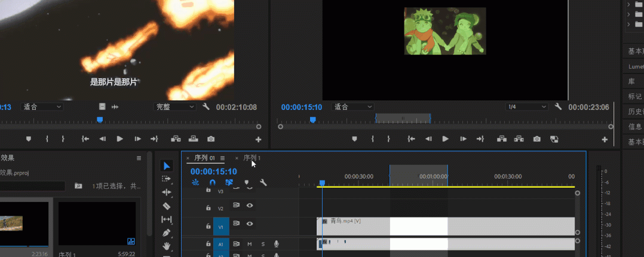Screen dimensions: 644x257
Task: Enable voice-over record on A1
Action: point(277,244)
